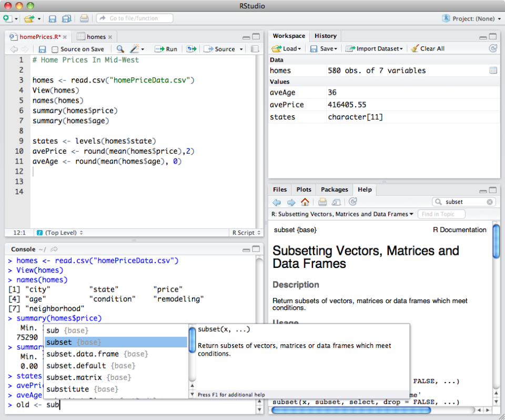Open the magnifying glass find/replace icon
This screenshot has height=420, width=505.
pyautogui.click(x=119, y=49)
